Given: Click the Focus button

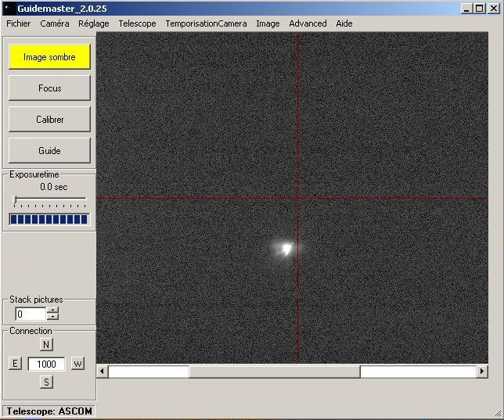Looking at the screenshot, I should pos(49,88).
